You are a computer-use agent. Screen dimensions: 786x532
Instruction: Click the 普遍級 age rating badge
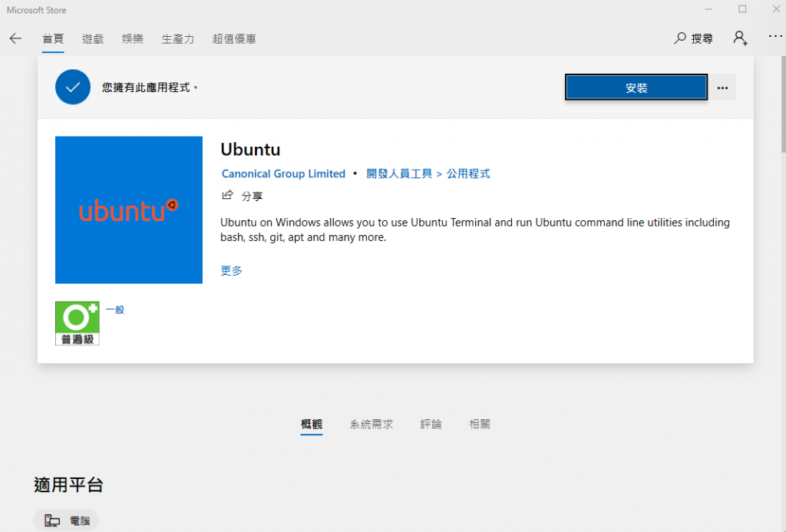coord(78,323)
